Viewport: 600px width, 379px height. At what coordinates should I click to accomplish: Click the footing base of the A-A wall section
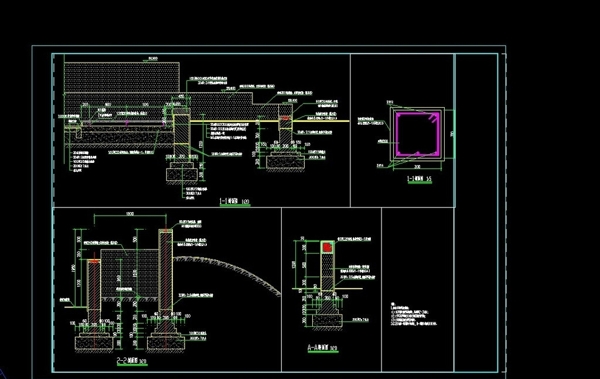[x=327, y=320]
